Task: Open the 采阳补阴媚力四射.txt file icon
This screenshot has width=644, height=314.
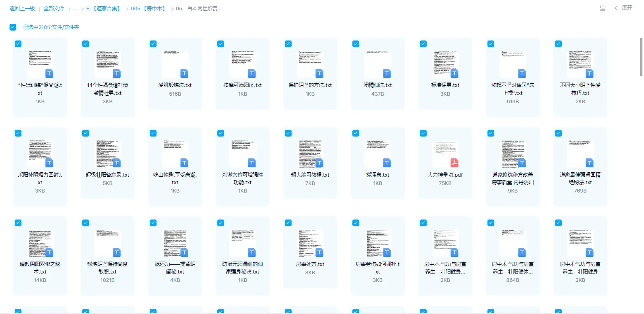Action: coord(40,154)
